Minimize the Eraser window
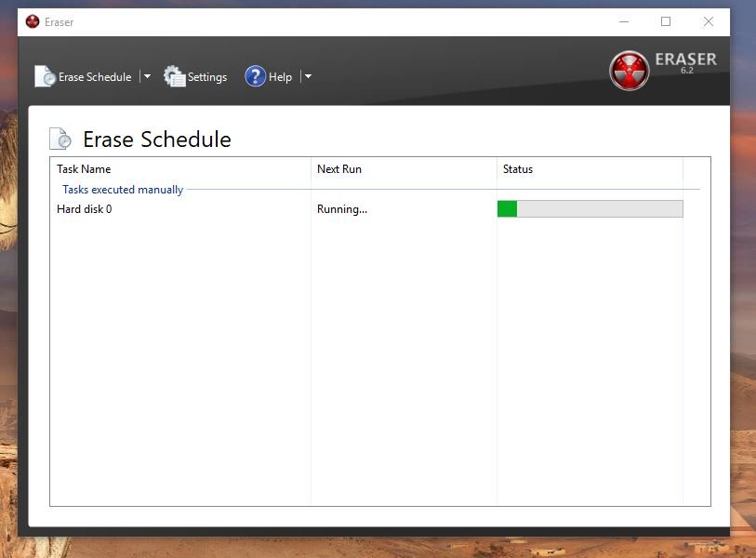The height and width of the screenshot is (558, 756). point(624,21)
